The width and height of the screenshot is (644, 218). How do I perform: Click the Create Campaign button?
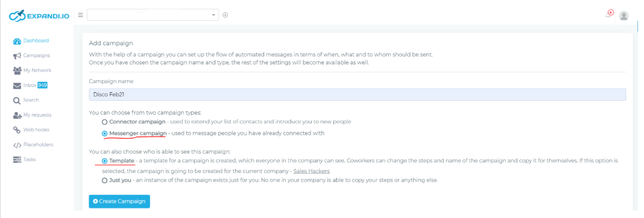point(119,202)
